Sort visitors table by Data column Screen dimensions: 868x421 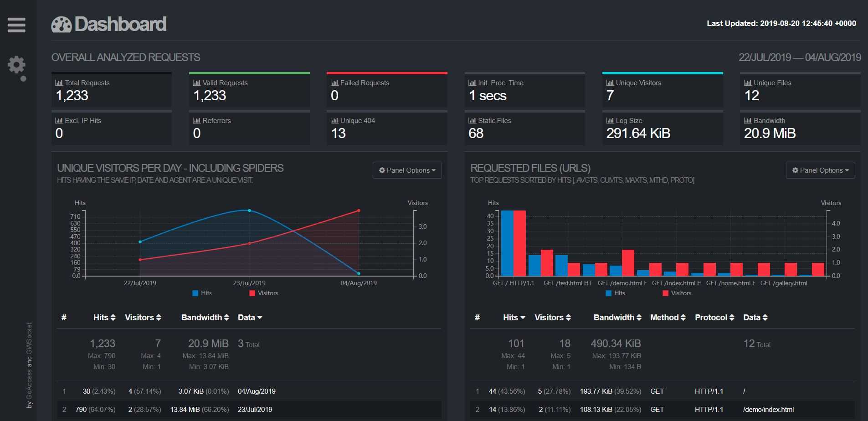250,318
